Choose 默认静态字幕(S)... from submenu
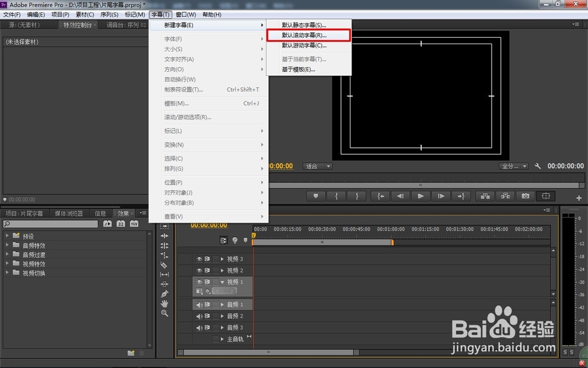The image size is (588, 368). coord(309,25)
